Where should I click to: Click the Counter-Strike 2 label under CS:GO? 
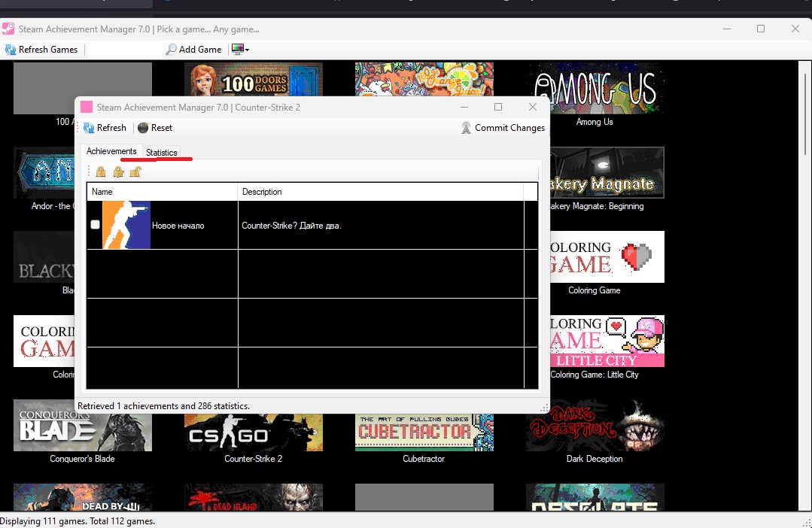point(253,459)
